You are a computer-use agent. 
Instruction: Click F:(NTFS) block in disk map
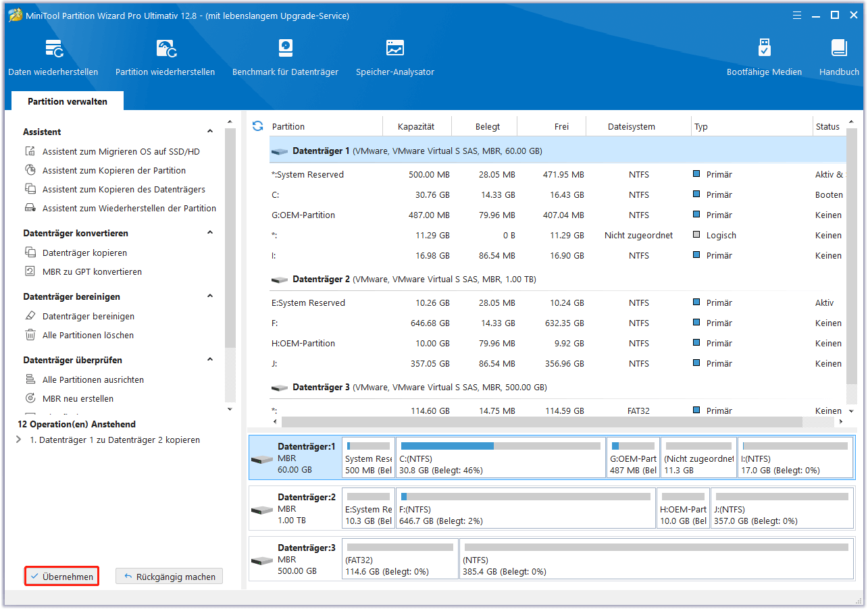(526, 508)
